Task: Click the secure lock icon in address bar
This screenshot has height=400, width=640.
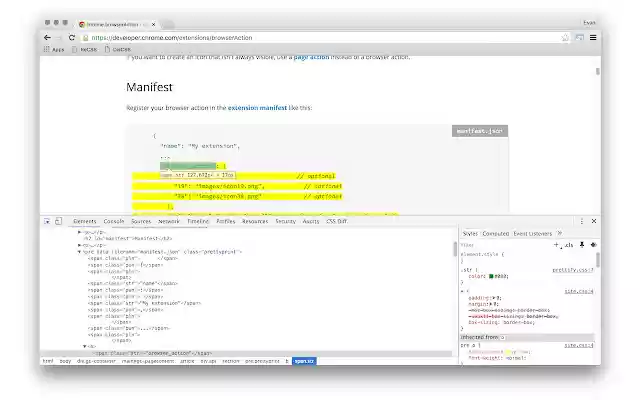Action: click(85, 38)
